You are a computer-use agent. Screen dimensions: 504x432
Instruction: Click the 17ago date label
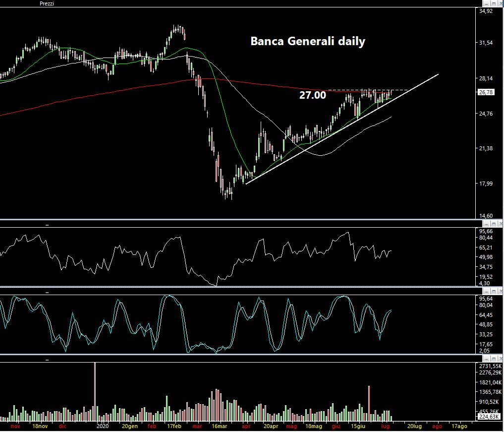(459, 426)
